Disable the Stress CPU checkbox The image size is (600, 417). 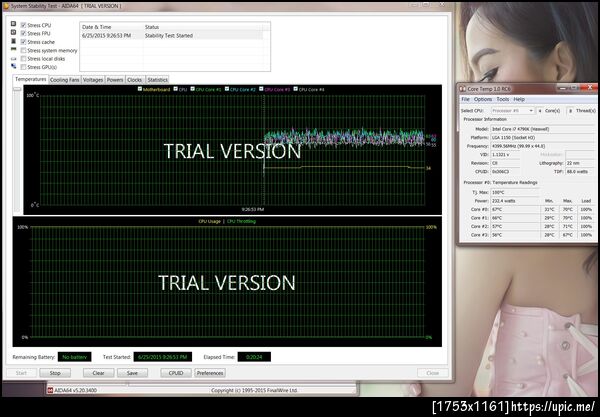tap(23, 25)
